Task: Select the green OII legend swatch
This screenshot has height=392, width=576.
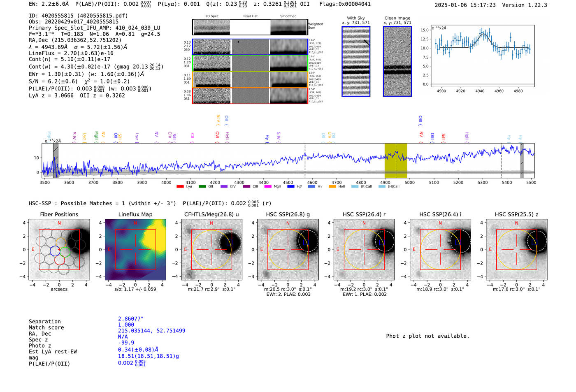Action: click(x=202, y=187)
